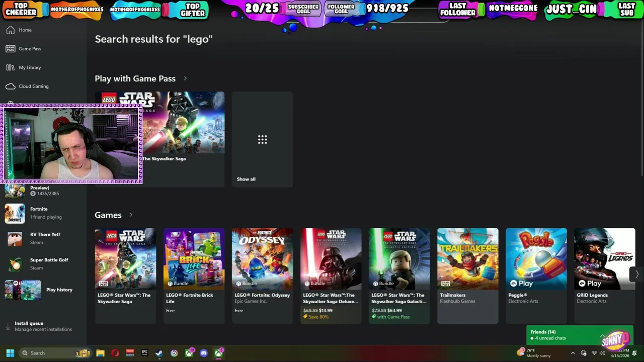
Task: Click the $63.99 Game Pass price
Action: (394, 310)
